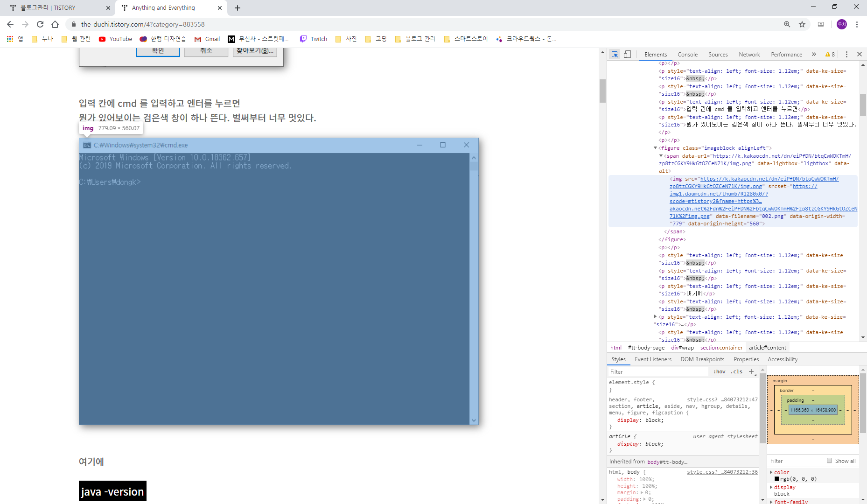Image resolution: width=867 pixels, height=504 pixels.
Task: Switch to the Console tab
Action: (687, 55)
